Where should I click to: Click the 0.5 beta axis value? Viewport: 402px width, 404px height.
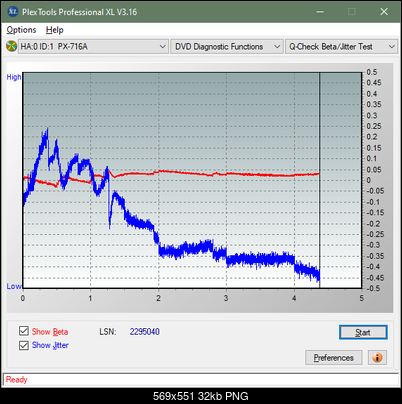pyautogui.click(x=372, y=72)
